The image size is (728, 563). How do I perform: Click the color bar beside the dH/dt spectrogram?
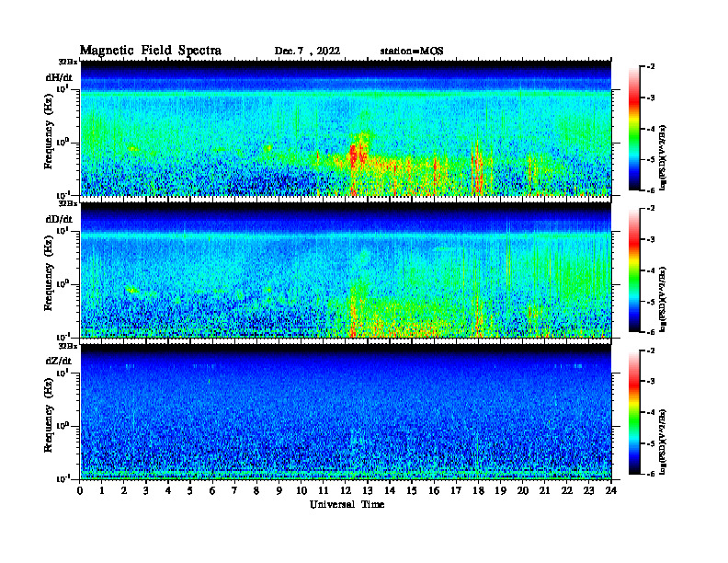[634, 129]
